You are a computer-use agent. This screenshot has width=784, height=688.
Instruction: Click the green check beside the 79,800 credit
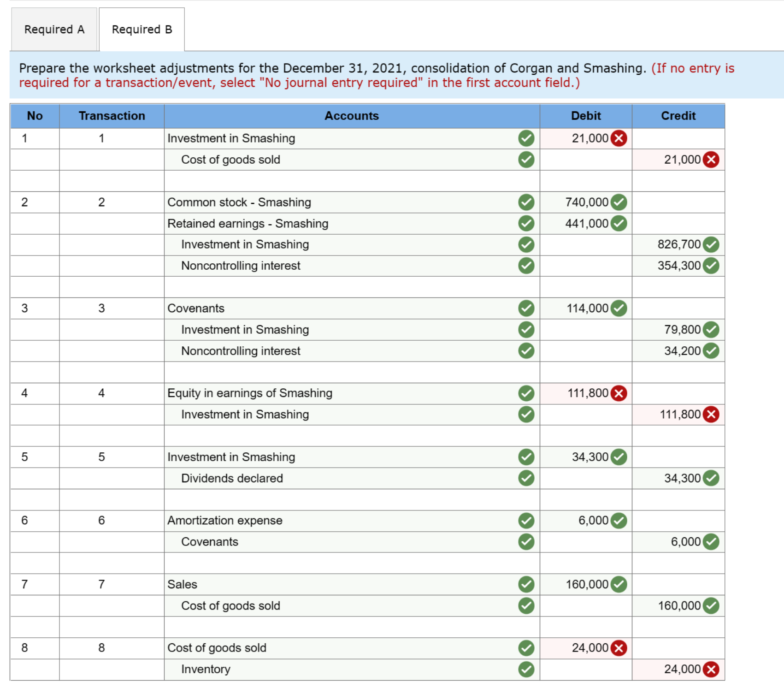click(711, 330)
